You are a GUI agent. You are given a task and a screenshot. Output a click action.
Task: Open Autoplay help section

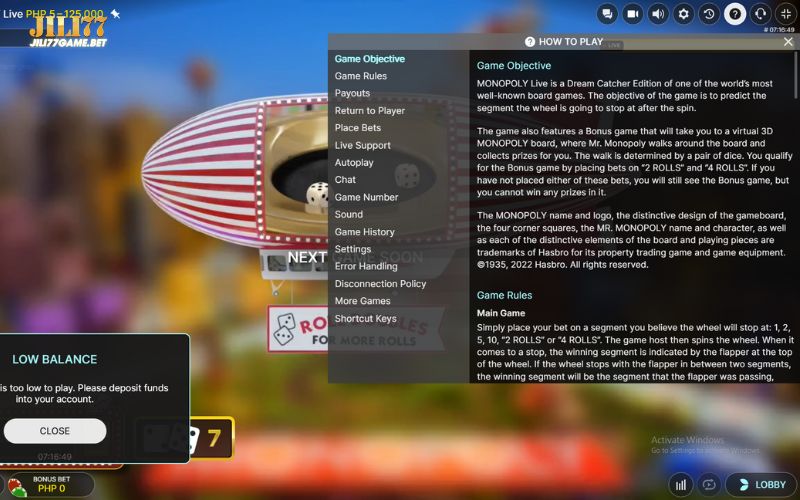(354, 163)
